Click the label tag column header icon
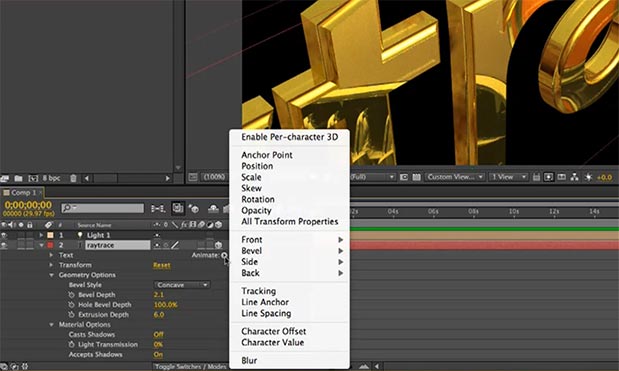 [x=48, y=225]
